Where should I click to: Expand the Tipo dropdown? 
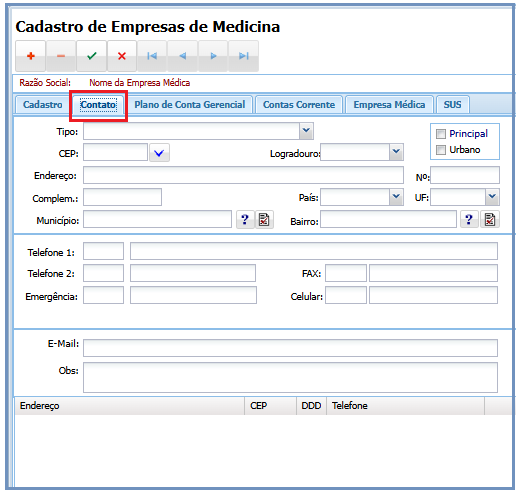[x=306, y=131]
